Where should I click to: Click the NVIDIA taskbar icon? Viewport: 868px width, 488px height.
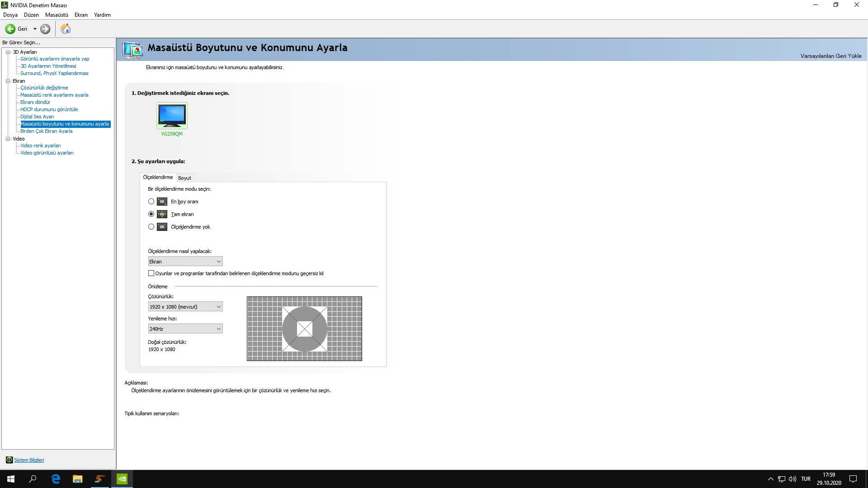[x=122, y=479]
